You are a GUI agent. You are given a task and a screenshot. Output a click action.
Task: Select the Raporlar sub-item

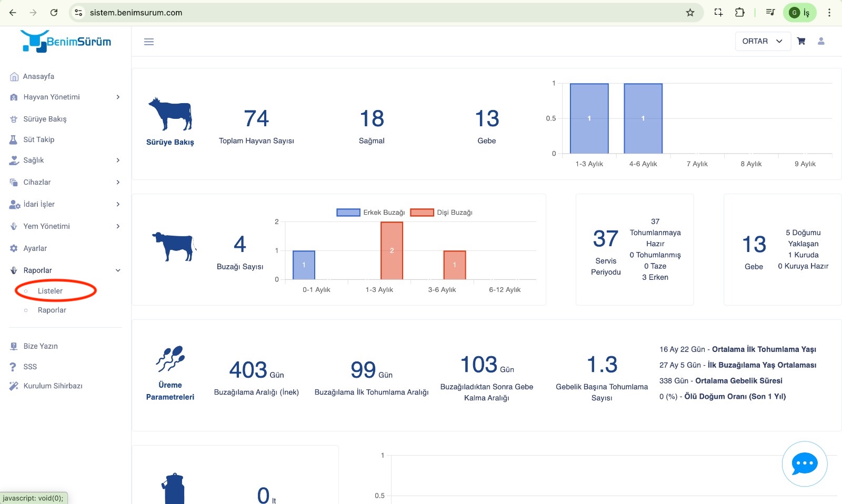click(x=52, y=310)
